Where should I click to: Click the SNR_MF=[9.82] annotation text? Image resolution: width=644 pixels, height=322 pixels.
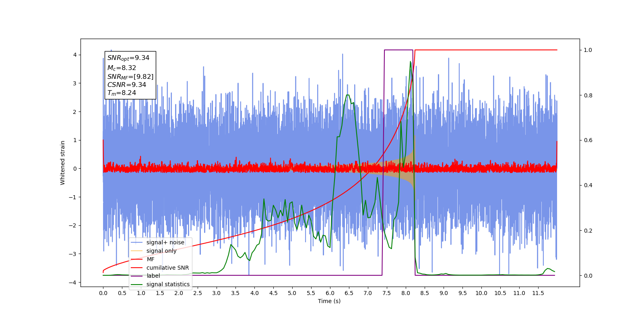[130, 76]
